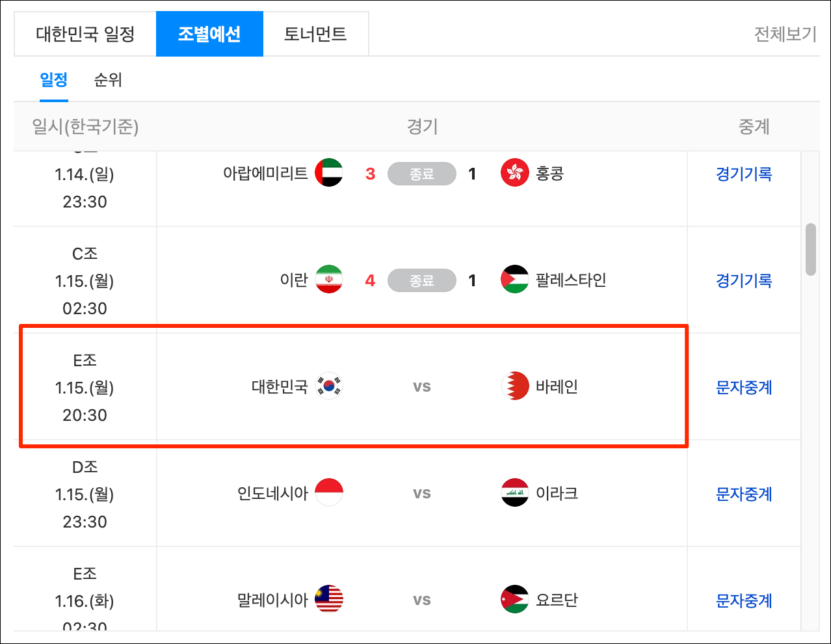Click the UAE flag icon
The image size is (831, 644).
pyautogui.click(x=328, y=174)
